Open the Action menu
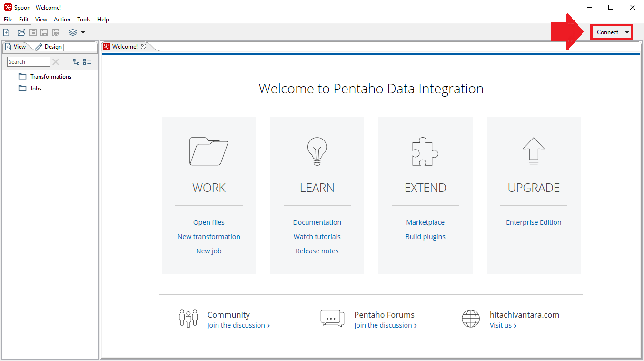644x361 pixels. (62, 20)
